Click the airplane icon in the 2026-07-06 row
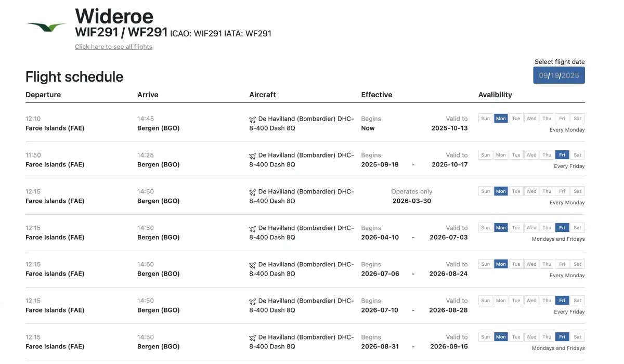The width and height of the screenshot is (624, 364). point(253,265)
